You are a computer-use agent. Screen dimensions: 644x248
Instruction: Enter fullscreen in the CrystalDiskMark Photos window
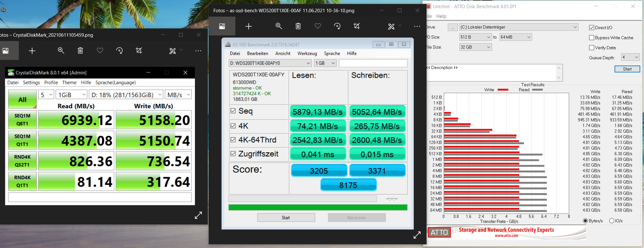pos(198,215)
